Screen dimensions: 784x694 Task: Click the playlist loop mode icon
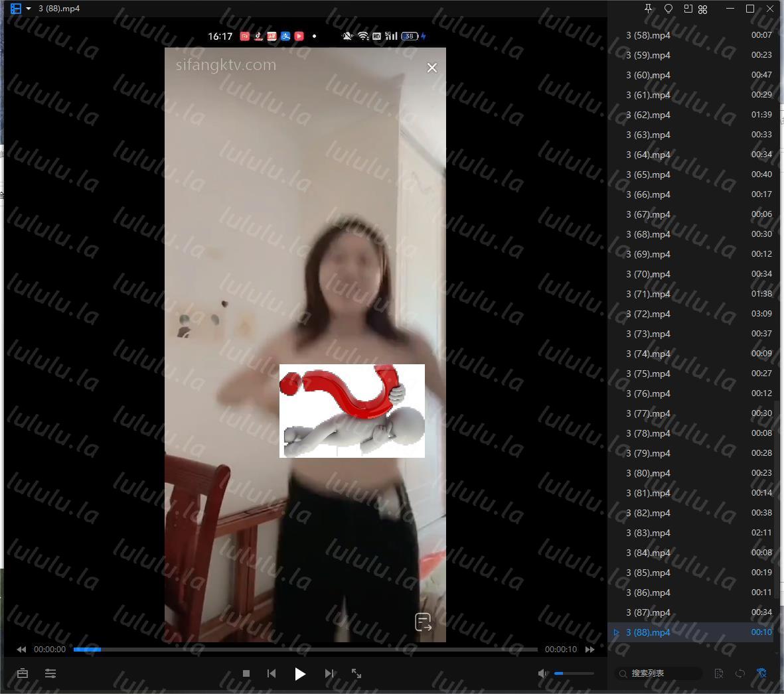click(x=740, y=673)
